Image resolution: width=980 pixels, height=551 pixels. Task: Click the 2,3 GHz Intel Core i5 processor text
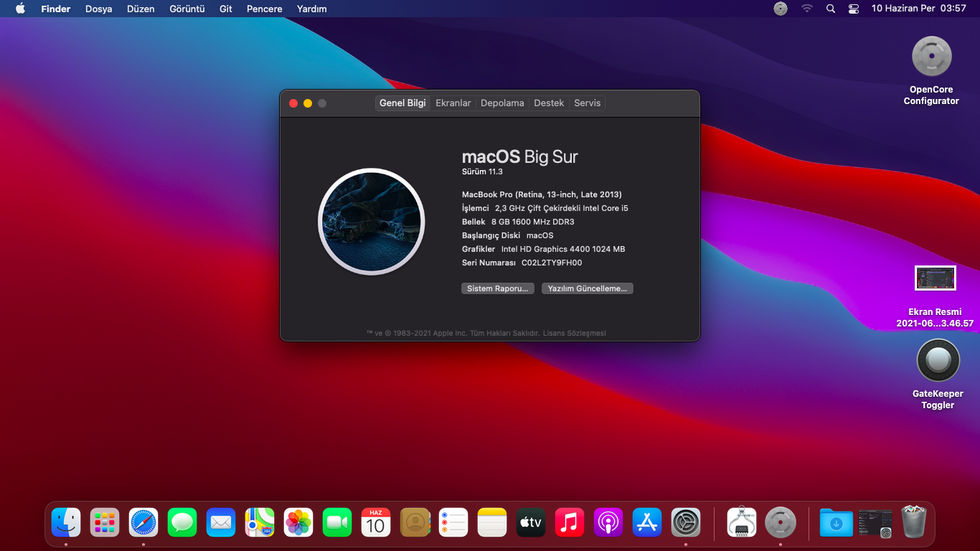(562, 208)
